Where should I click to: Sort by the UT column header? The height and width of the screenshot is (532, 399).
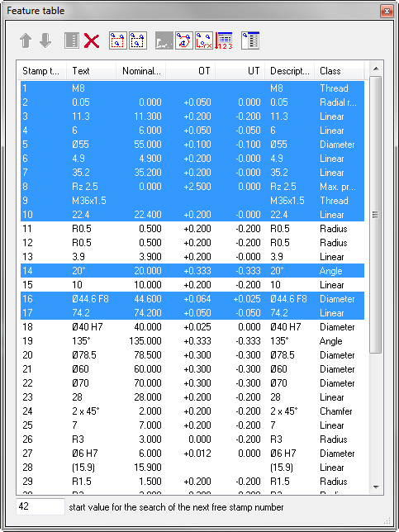(x=240, y=71)
